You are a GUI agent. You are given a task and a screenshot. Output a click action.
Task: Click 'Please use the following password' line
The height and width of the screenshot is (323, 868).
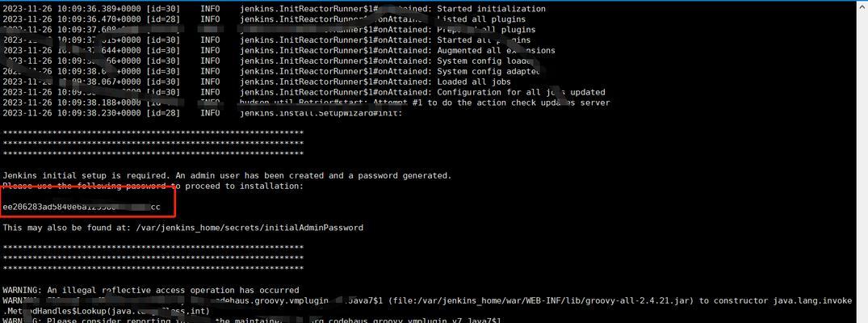[153, 187]
